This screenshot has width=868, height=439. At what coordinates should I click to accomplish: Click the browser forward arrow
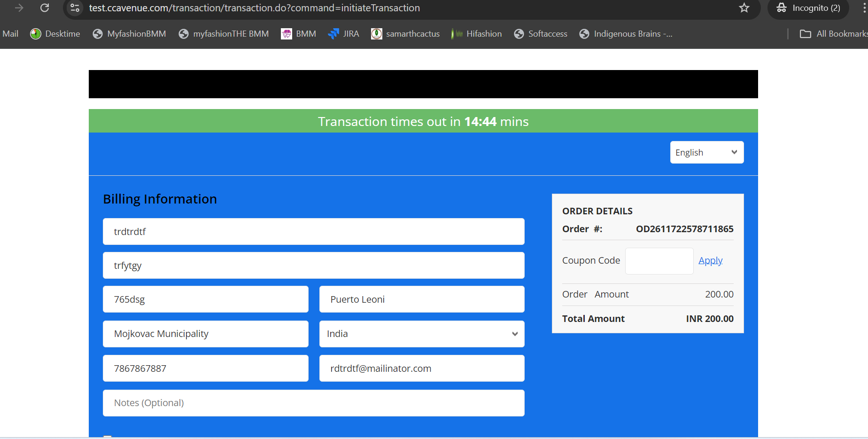[19, 8]
